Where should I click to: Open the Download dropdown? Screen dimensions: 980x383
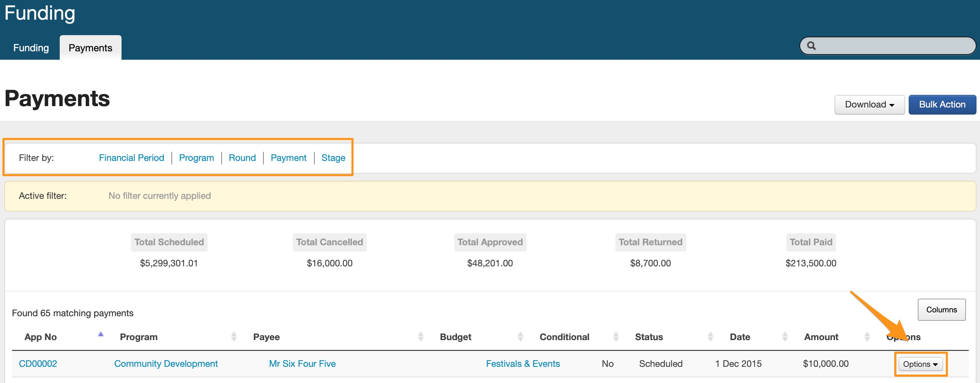point(869,105)
